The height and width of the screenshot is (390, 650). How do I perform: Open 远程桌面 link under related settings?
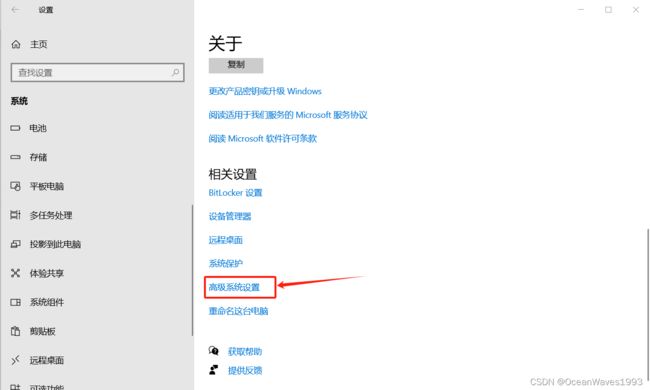coord(226,240)
